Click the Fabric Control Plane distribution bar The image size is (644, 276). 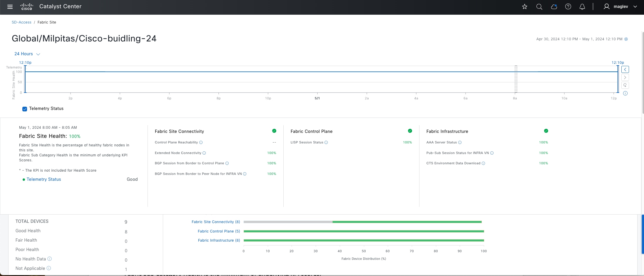click(x=364, y=231)
